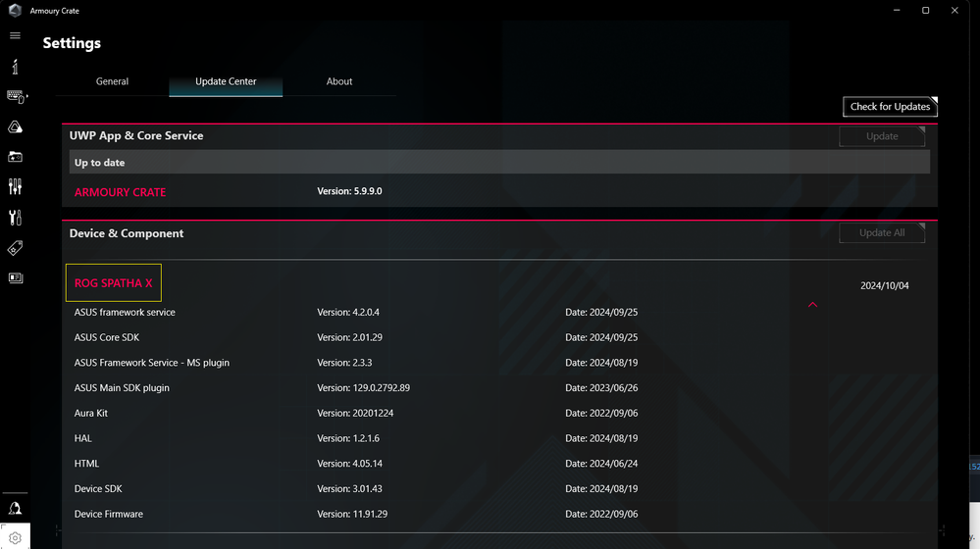Viewport: 980px width, 549px height.
Task: Select the Aura Kit row
Action: [x=499, y=413]
